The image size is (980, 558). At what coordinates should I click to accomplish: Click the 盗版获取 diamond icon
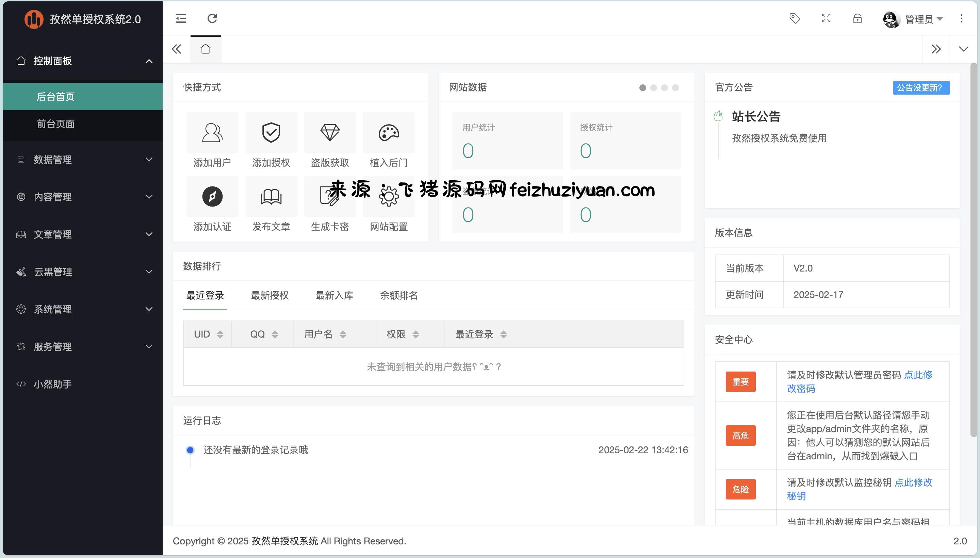[x=330, y=133]
